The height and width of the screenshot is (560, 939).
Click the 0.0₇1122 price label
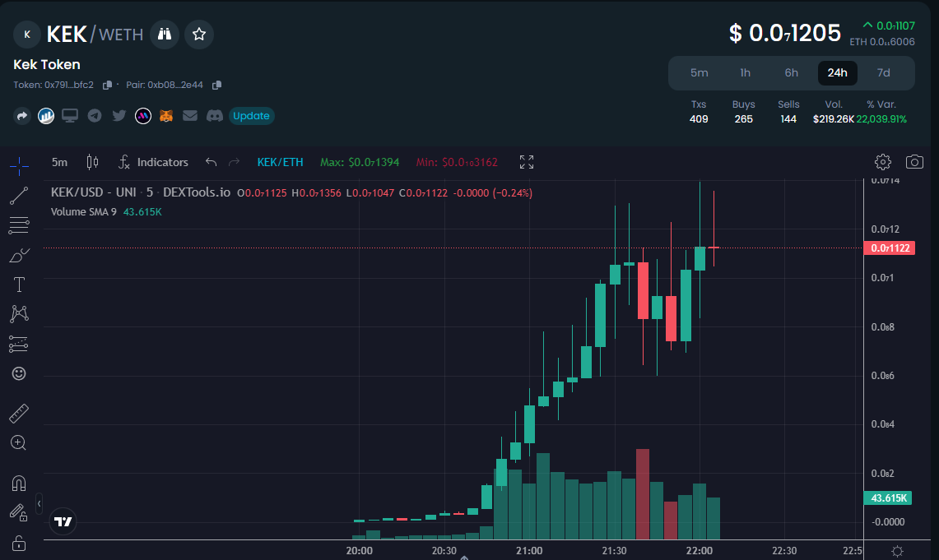(x=890, y=248)
